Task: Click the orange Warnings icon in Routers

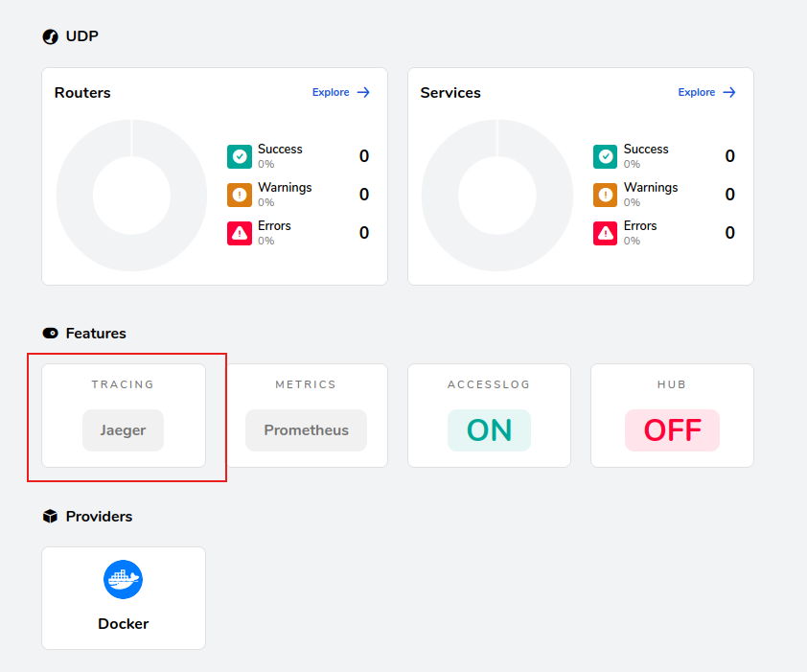Action: (x=239, y=195)
